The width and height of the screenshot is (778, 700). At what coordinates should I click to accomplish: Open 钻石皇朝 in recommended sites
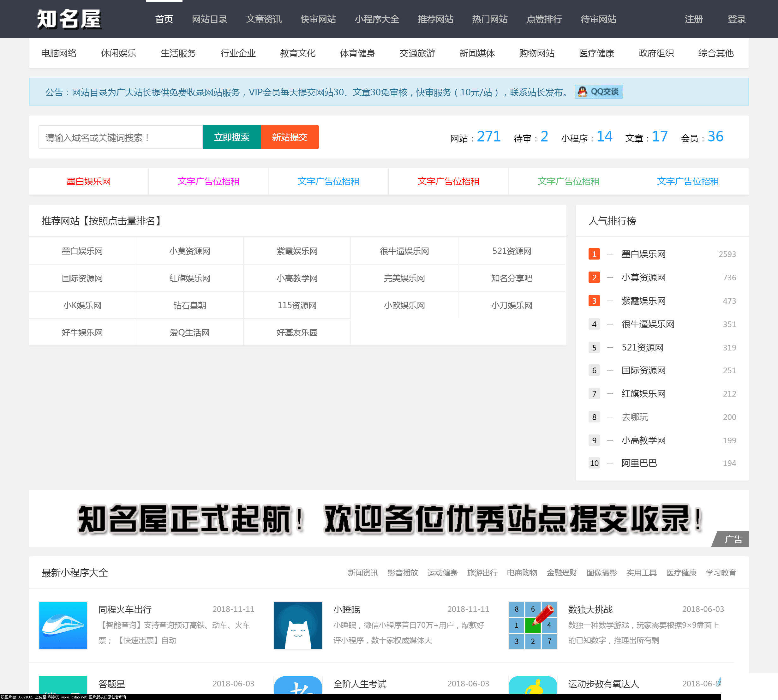[189, 305]
